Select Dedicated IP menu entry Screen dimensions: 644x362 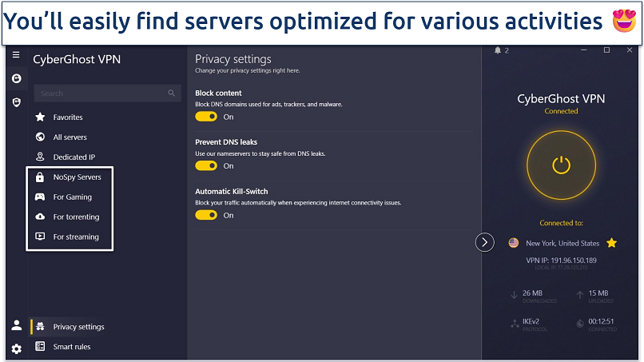(74, 157)
